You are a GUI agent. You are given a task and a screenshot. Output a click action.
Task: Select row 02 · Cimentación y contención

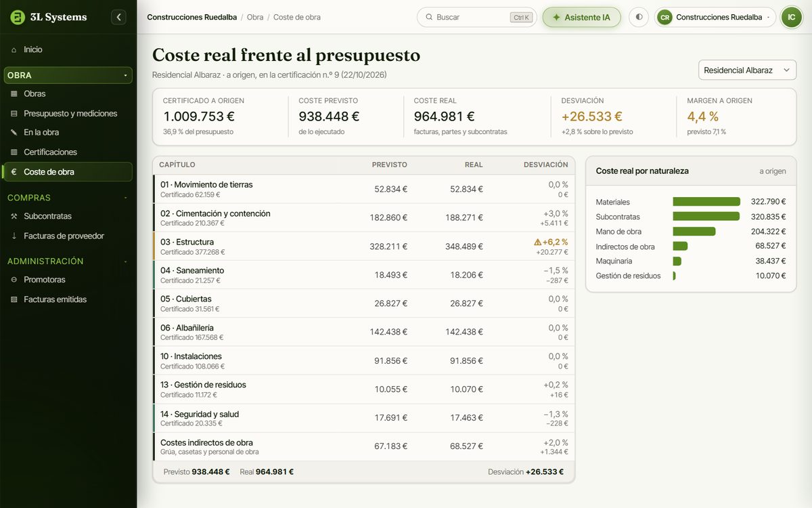364,217
